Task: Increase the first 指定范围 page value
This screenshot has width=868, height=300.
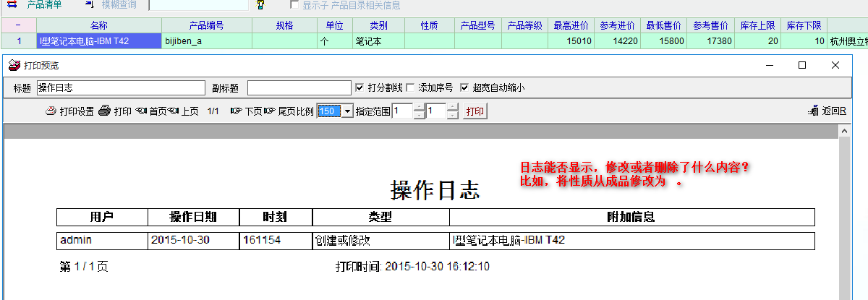Action: coord(419,108)
